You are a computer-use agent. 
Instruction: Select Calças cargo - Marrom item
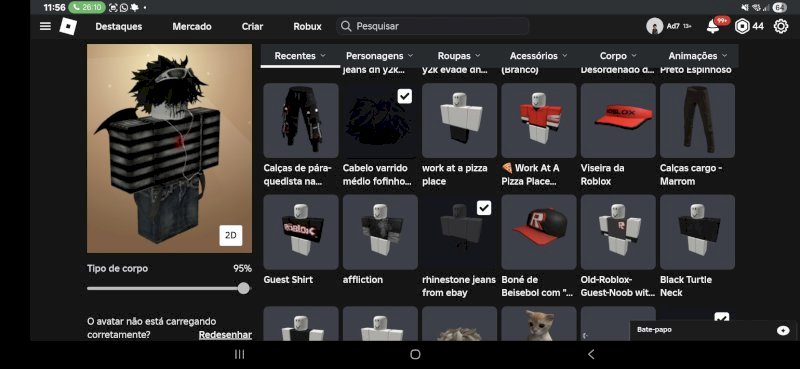pos(697,120)
